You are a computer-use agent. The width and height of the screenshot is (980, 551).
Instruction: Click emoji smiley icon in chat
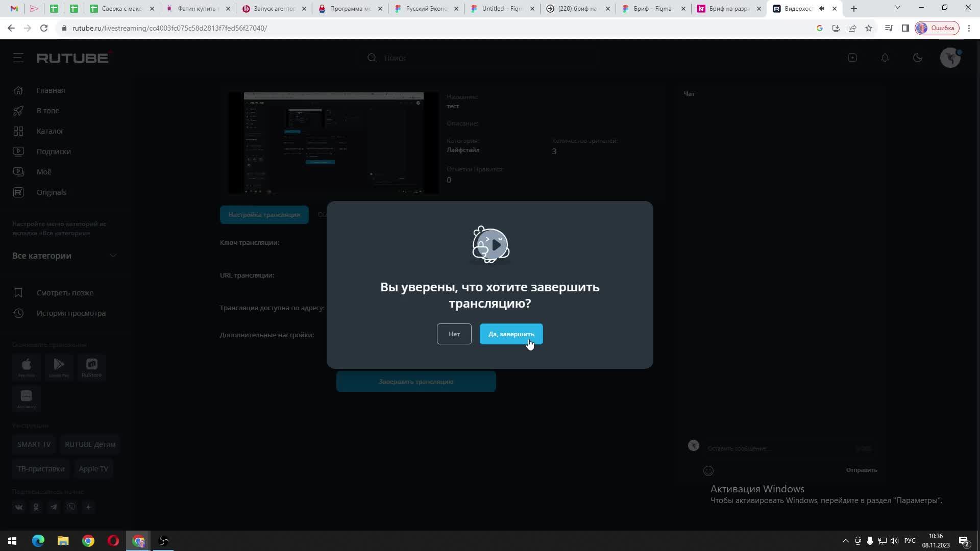[708, 471]
